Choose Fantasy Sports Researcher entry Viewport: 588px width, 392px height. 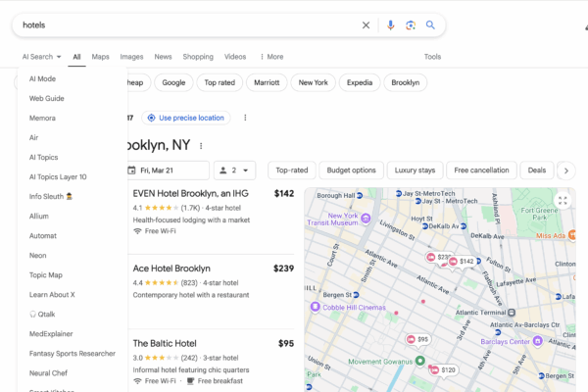(x=73, y=354)
